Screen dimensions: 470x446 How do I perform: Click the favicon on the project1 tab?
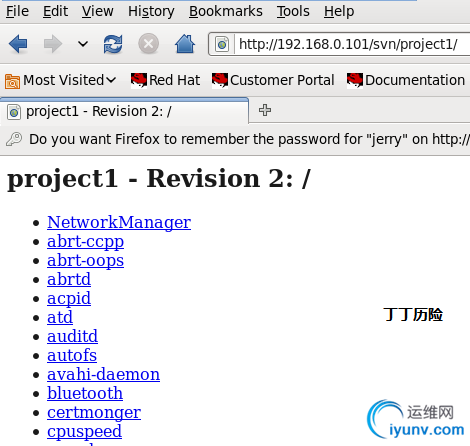point(14,112)
